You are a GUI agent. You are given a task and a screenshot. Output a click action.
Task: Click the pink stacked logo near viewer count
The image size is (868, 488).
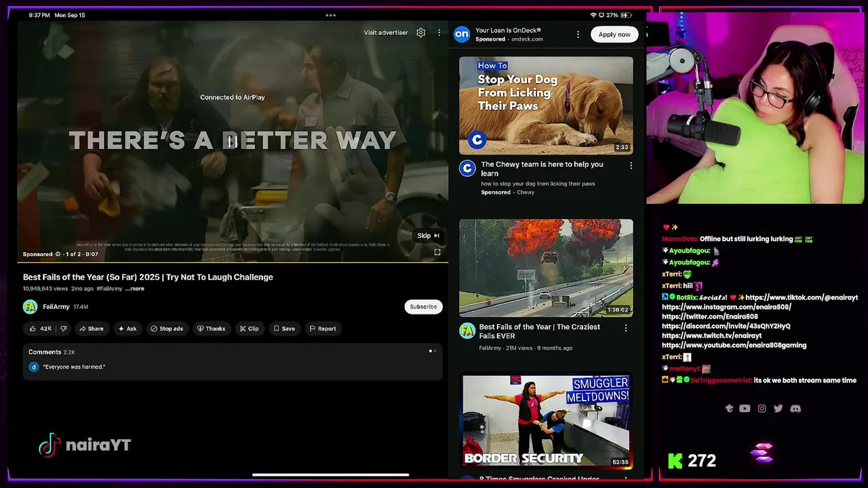(x=762, y=453)
